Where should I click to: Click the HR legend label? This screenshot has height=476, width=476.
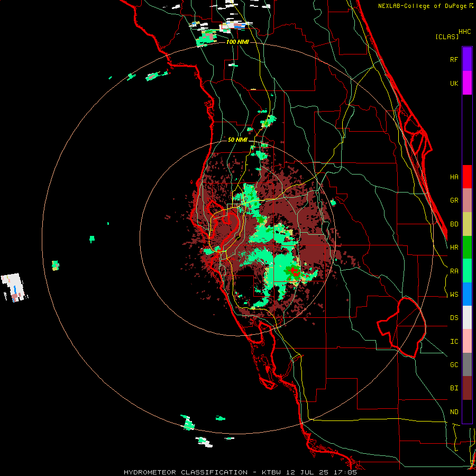[x=454, y=248]
